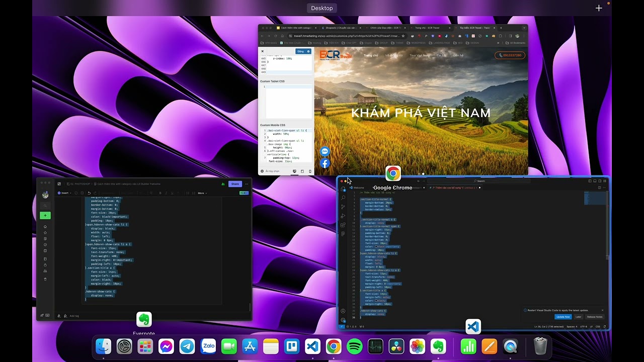Open Telegram from the dock

(187, 346)
